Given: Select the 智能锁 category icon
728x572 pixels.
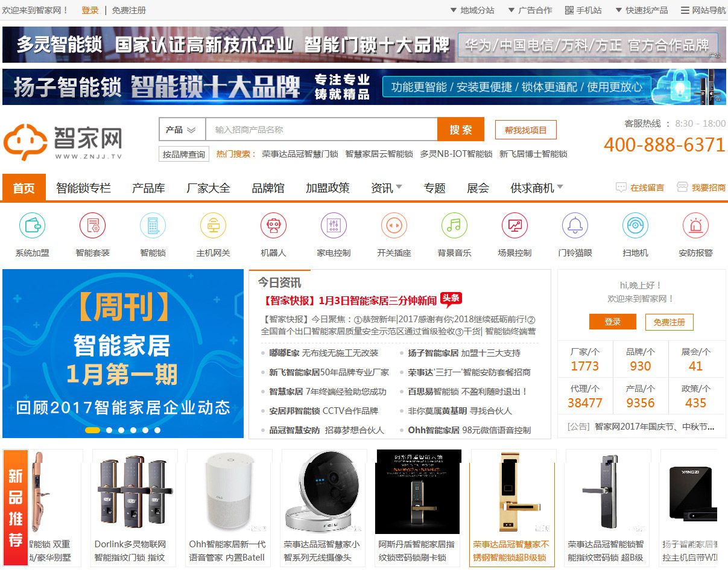Looking at the screenshot, I should click(153, 226).
